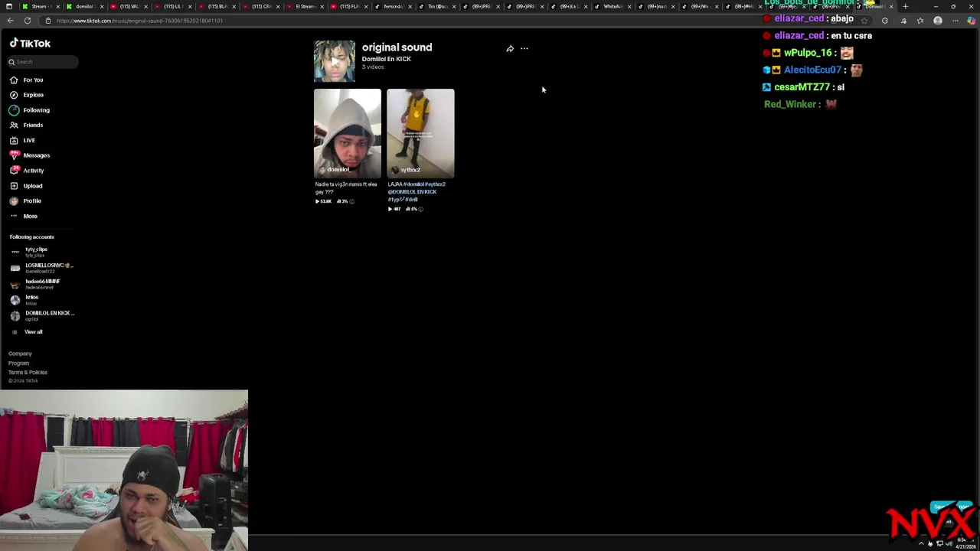Viewport: 980px width, 551px height.
Task: Open a new browser tab
Action: pos(905,6)
